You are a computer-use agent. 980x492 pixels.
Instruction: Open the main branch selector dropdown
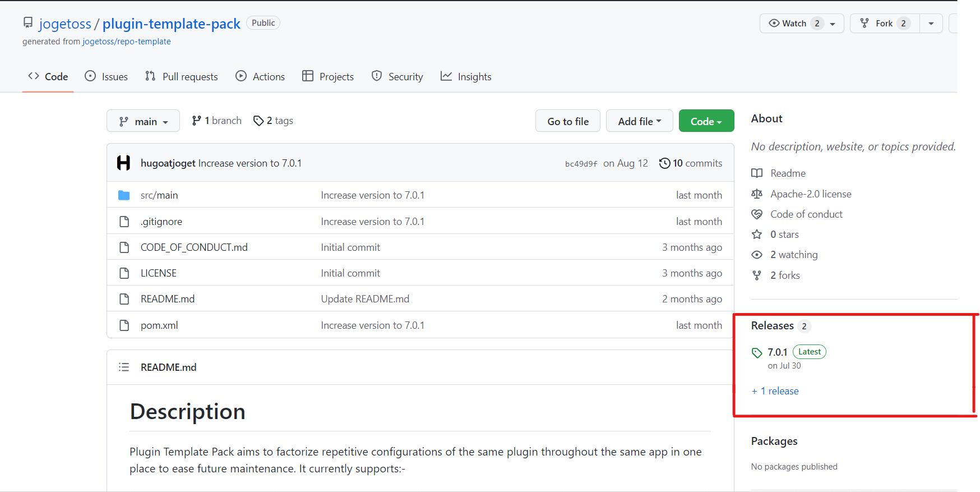click(143, 121)
